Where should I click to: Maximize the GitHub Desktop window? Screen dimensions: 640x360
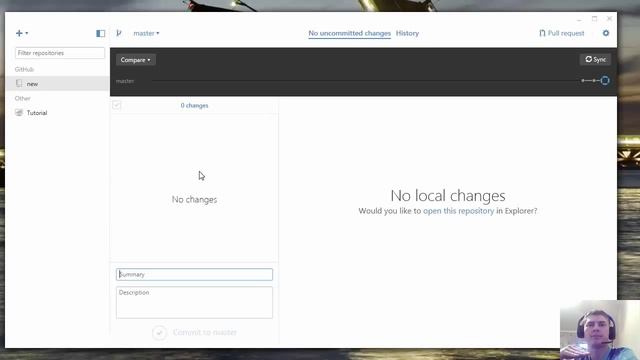pyautogui.click(x=594, y=19)
